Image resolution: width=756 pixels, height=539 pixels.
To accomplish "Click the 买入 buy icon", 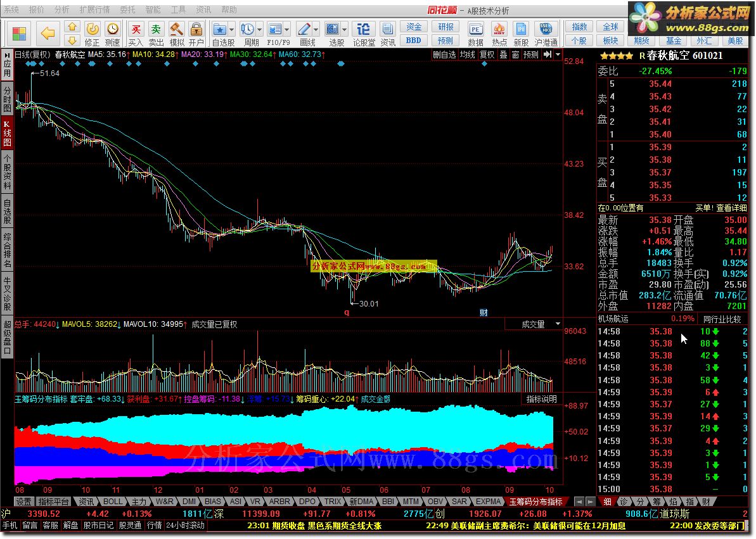I will point(136,34).
